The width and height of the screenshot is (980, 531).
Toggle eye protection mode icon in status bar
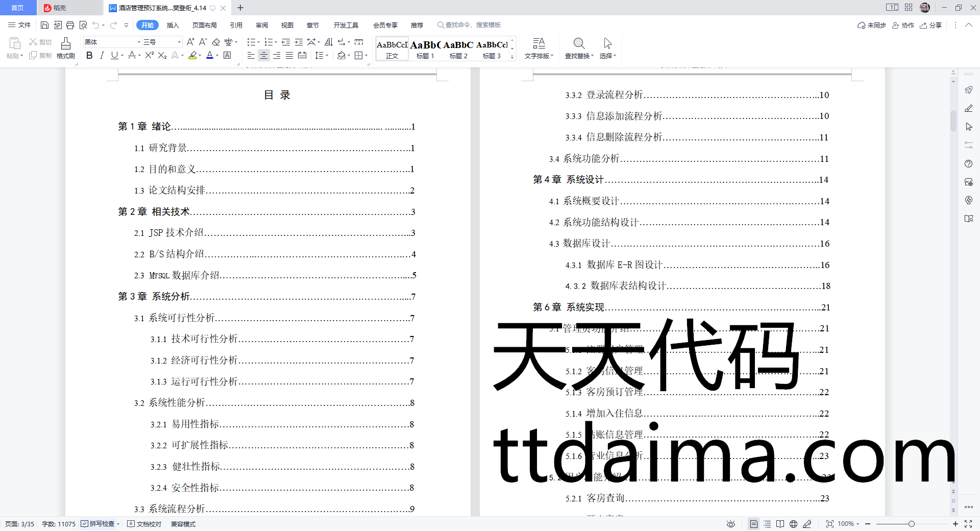pos(731,524)
